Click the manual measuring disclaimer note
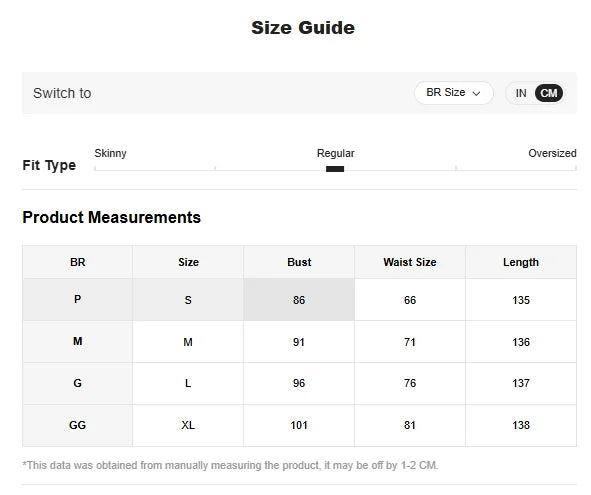591x495 pixels. coord(230,465)
